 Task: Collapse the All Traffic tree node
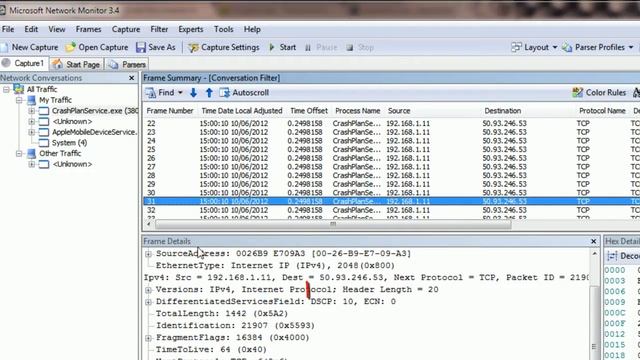click(6, 89)
